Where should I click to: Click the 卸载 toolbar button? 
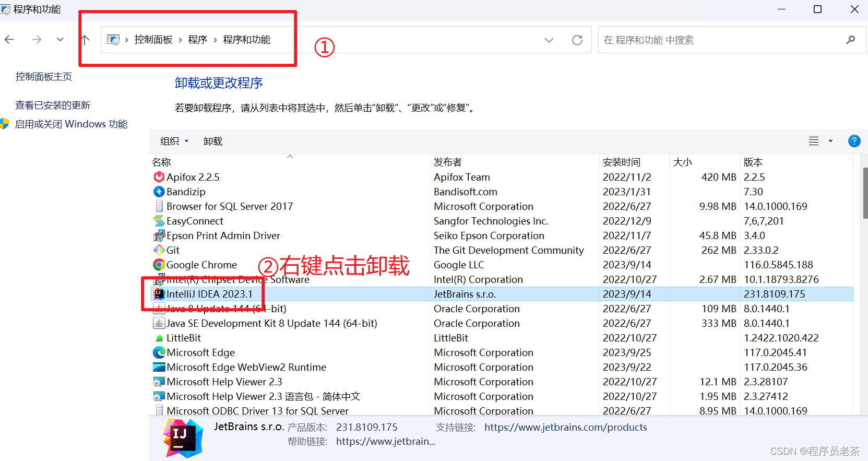213,141
